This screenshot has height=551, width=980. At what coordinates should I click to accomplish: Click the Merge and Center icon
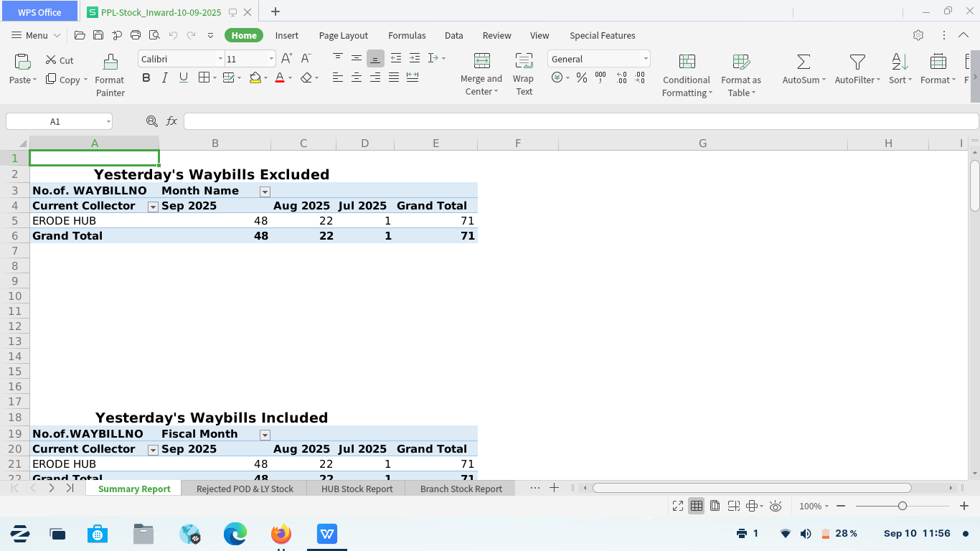pyautogui.click(x=481, y=62)
